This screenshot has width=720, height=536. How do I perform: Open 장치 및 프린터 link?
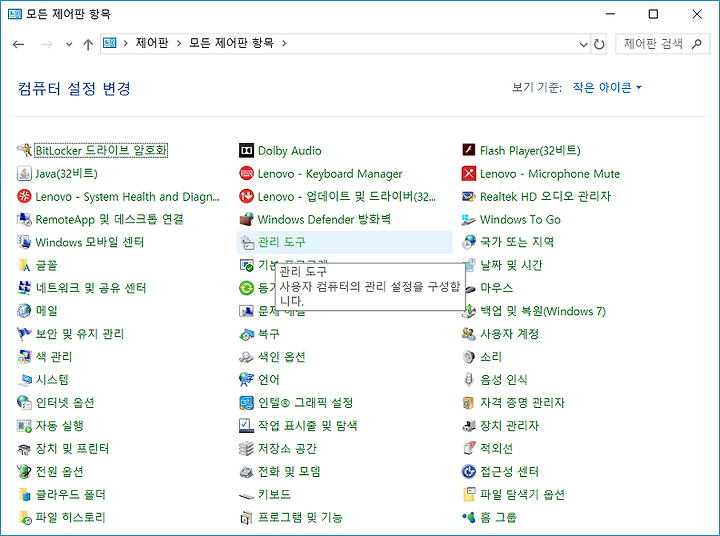pyautogui.click(x=72, y=448)
